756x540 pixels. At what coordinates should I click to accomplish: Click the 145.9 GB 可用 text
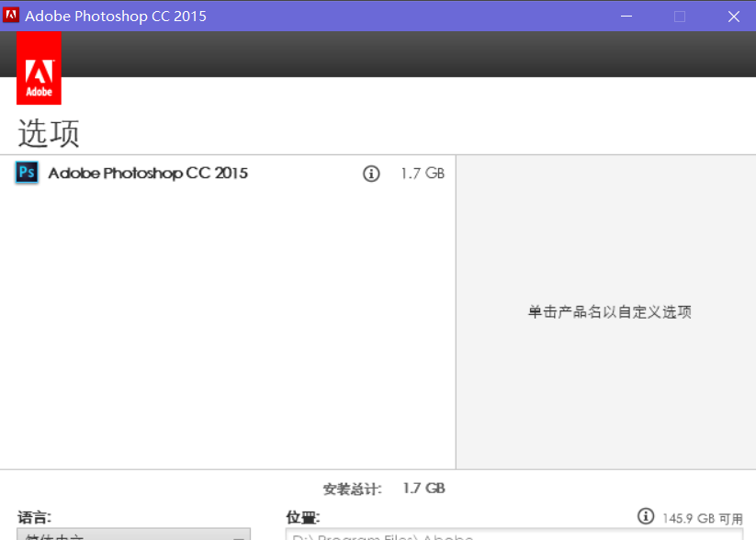click(x=703, y=518)
